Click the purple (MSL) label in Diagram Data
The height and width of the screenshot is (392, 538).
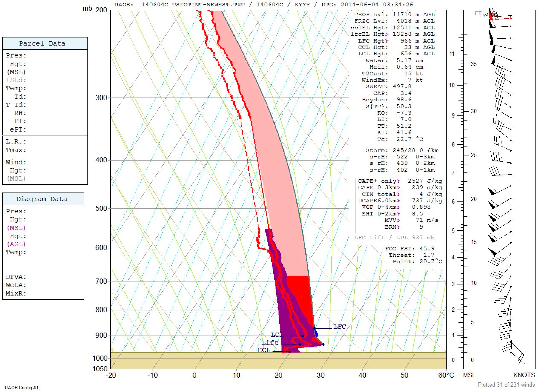click(16, 228)
